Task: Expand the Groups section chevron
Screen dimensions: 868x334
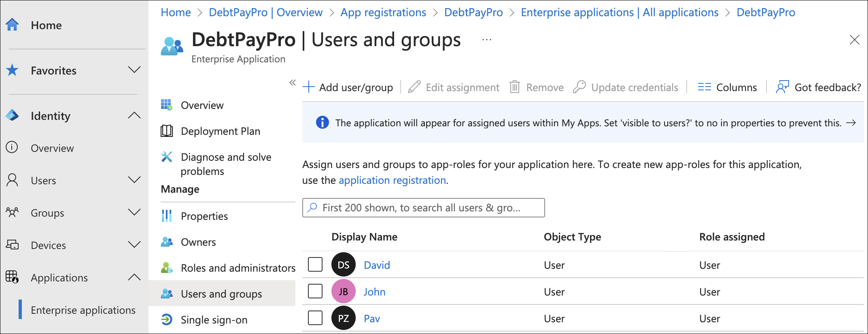Action: point(134,212)
